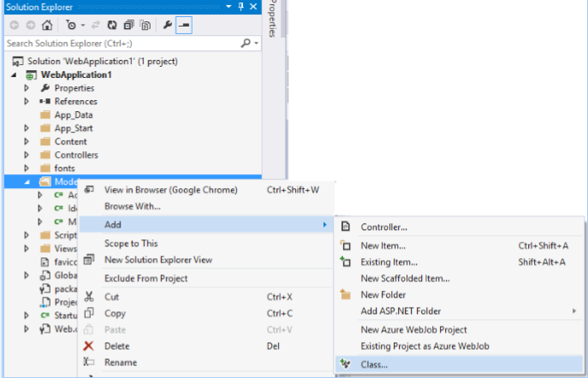Open the Solution Explorer window position dropdown
Image resolution: width=588 pixels, height=378 pixels.
(229, 7)
